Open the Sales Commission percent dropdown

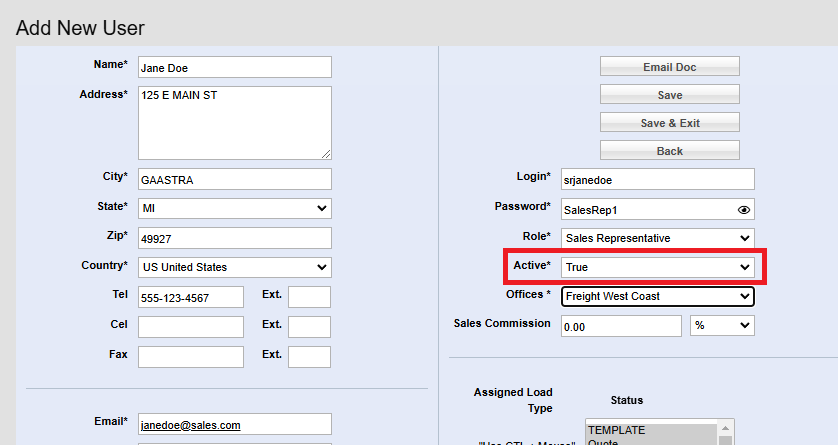[x=722, y=326]
